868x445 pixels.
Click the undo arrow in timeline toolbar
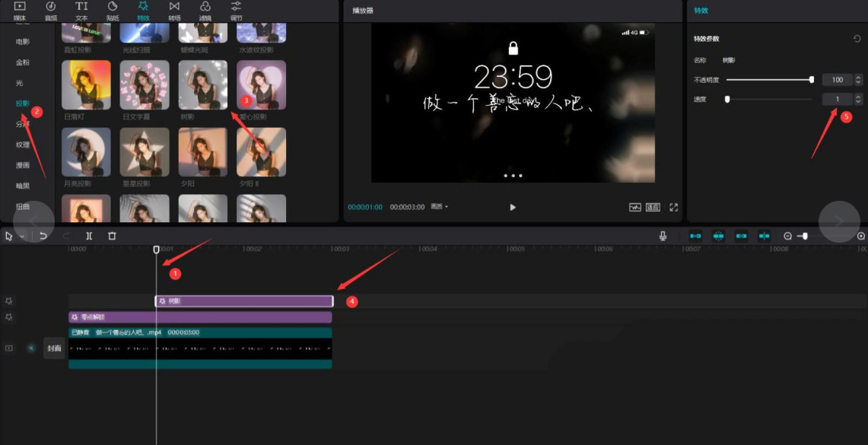(x=43, y=236)
